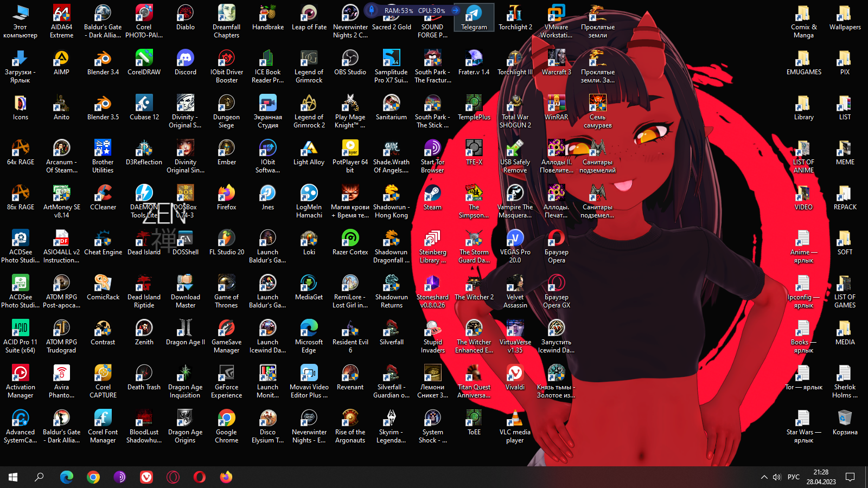Image resolution: width=868 pixels, height=488 pixels.
Task: Click the taskbar search magnifier
Action: click(39, 477)
